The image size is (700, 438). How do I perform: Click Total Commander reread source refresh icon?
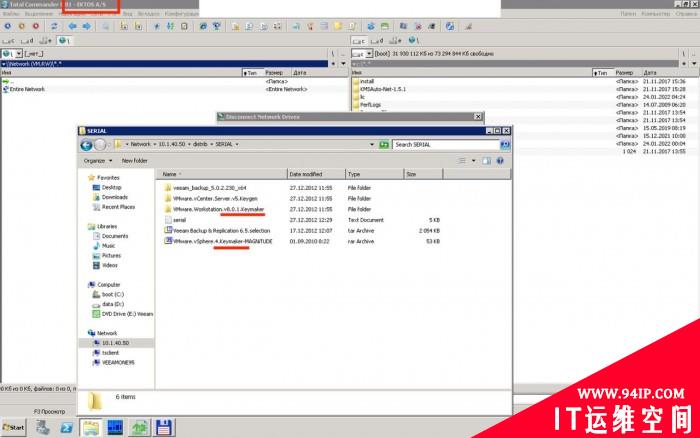click(x=54, y=26)
